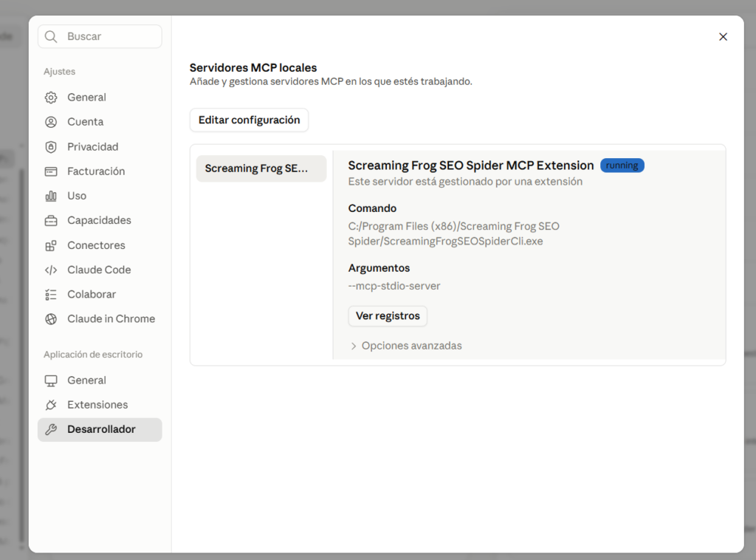Viewport: 756px width, 560px height.
Task: Click Editar configuración button
Action: pyautogui.click(x=250, y=120)
